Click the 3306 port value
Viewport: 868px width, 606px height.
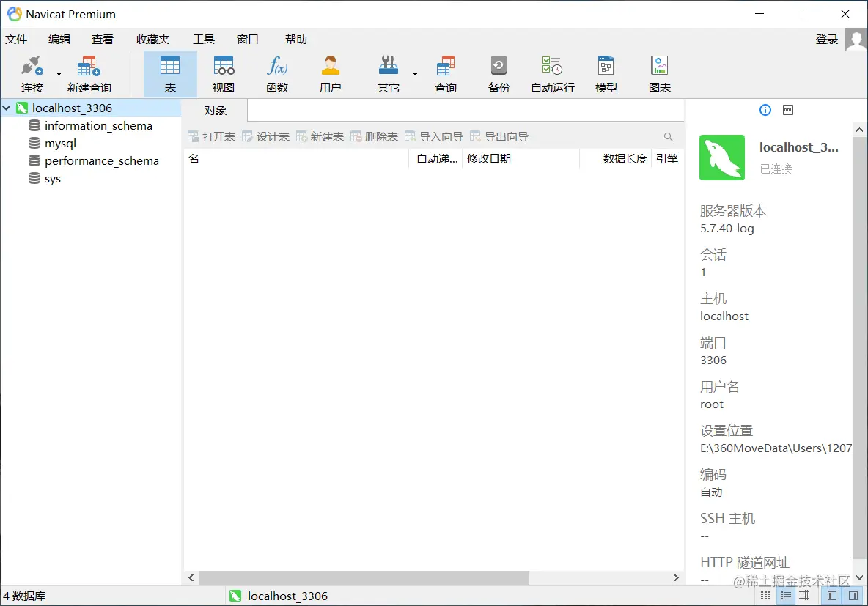[713, 361]
